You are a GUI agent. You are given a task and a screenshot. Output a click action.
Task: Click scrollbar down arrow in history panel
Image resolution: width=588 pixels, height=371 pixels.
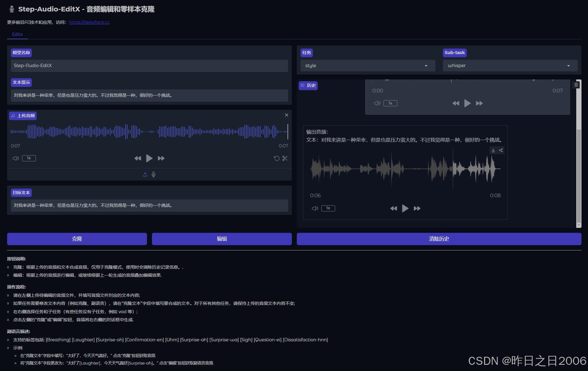pyautogui.click(x=579, y=225)
